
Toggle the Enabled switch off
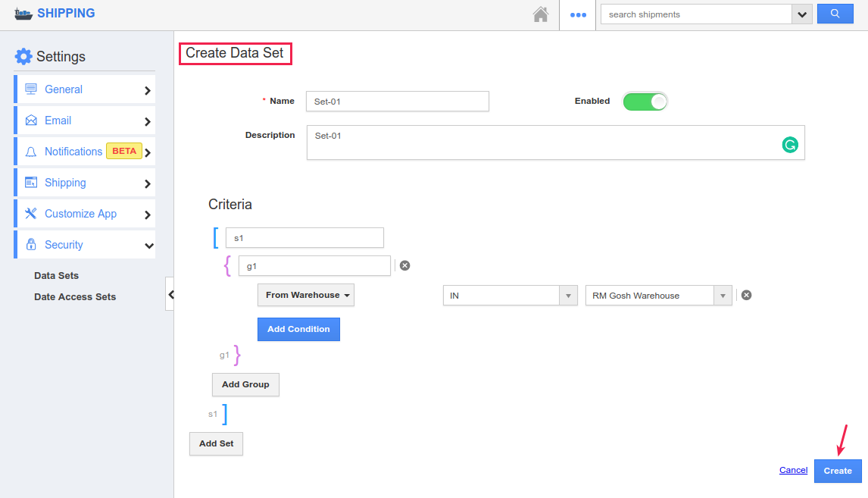point(645,102)
